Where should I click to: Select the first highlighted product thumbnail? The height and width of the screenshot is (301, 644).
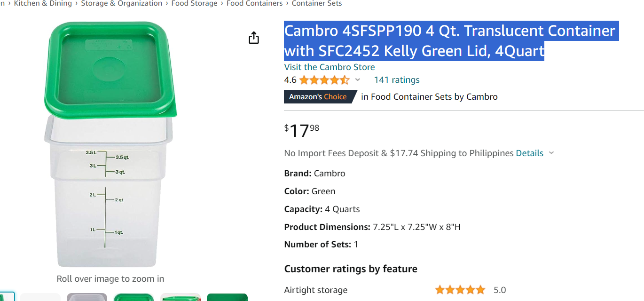point(7,297)
